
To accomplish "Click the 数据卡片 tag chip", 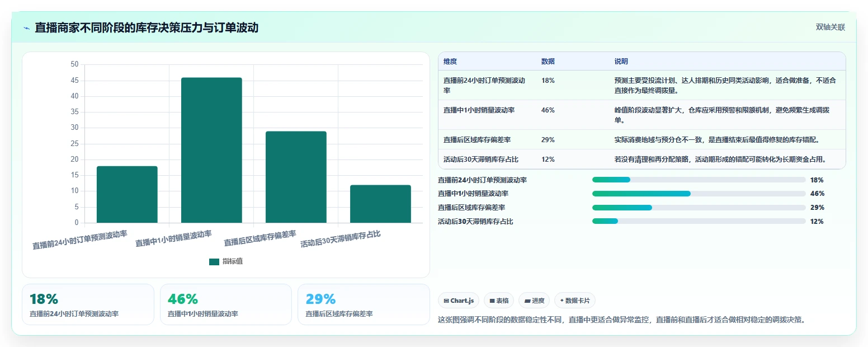I will click(575, 301).
